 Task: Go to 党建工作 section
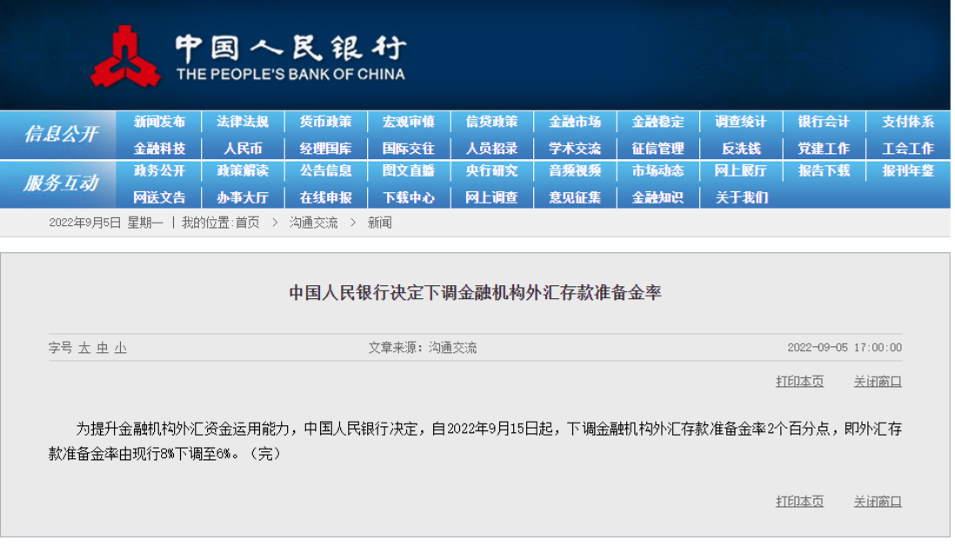[824, 149]
